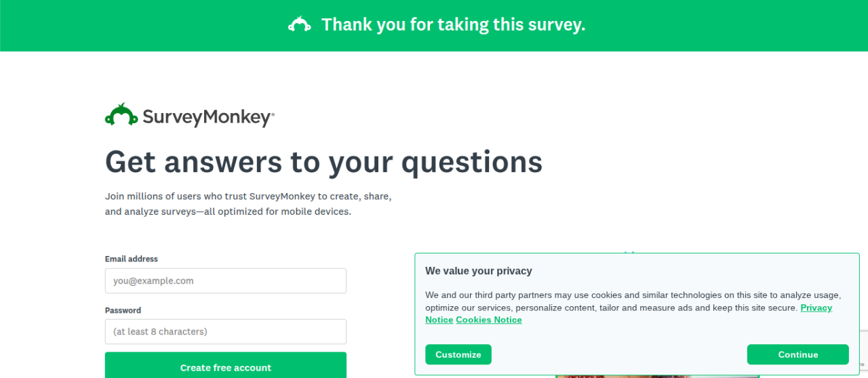Click the Email address label
Screen dimensions: 868x378
point(132,259)
